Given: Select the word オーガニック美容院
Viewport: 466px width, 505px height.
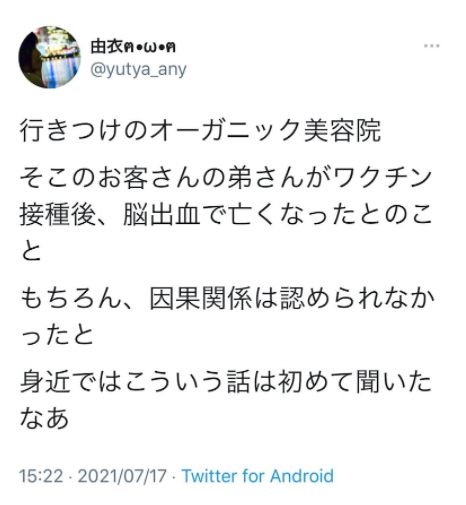Looking at the screenshot, I should tap(266, 130).
